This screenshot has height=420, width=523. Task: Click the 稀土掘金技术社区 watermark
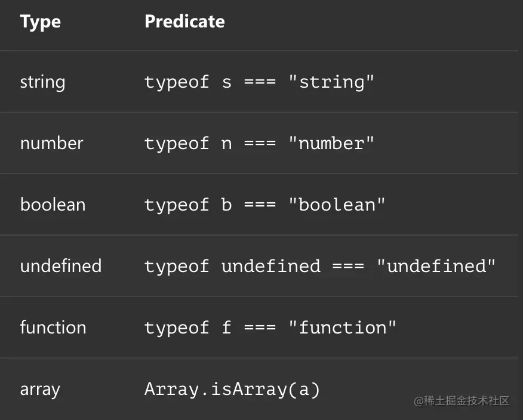(x=462, y=401)
